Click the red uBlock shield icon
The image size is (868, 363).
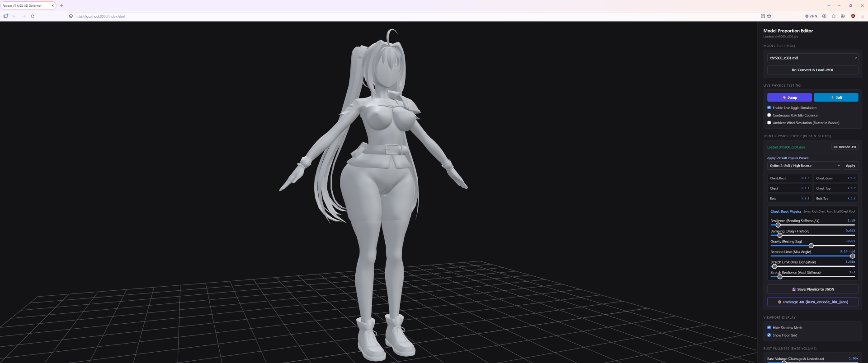pyautogui.click(x=853, y=16)
